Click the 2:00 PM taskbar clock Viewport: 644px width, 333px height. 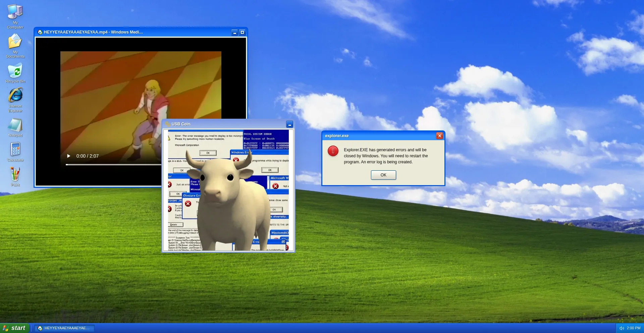[x=634, y=328]
